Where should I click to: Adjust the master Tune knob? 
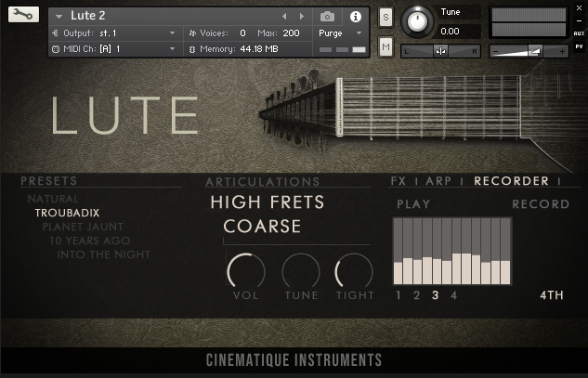coord(417,21)
